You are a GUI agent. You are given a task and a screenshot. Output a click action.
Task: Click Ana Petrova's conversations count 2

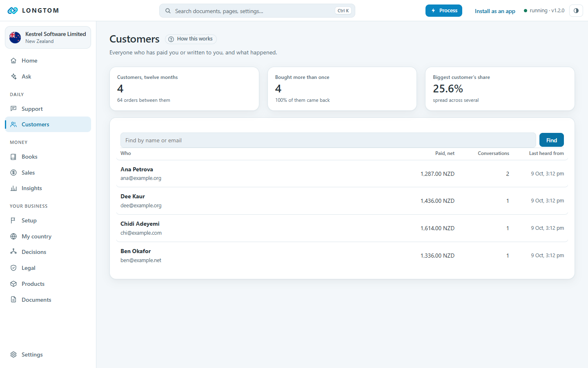click(508, 174)
